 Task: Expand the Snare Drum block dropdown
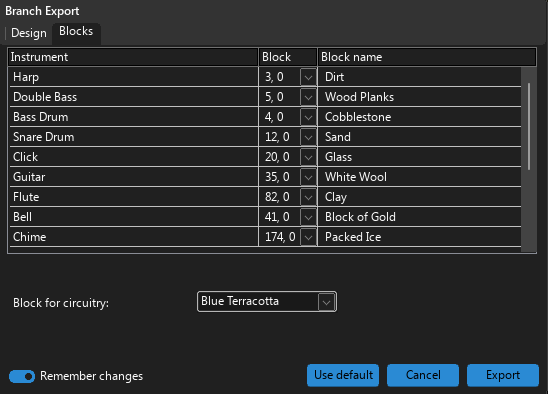pyautogui.click(x=308, y=137)
